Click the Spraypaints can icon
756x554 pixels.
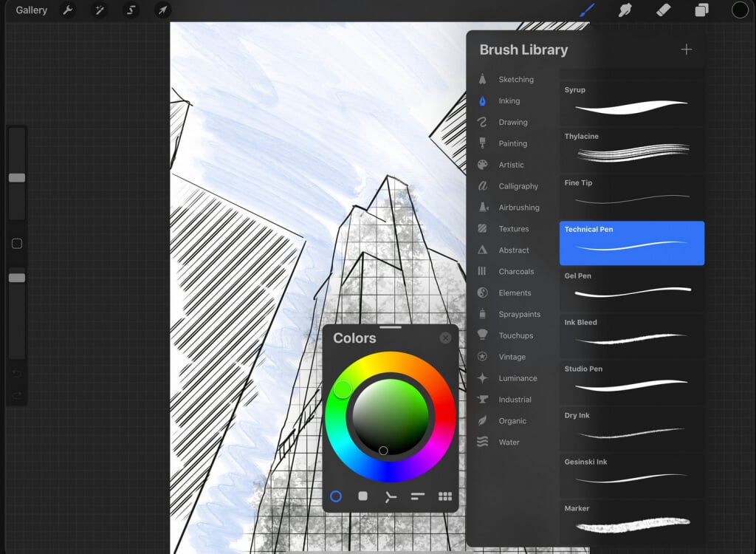(x=482, y=314)
